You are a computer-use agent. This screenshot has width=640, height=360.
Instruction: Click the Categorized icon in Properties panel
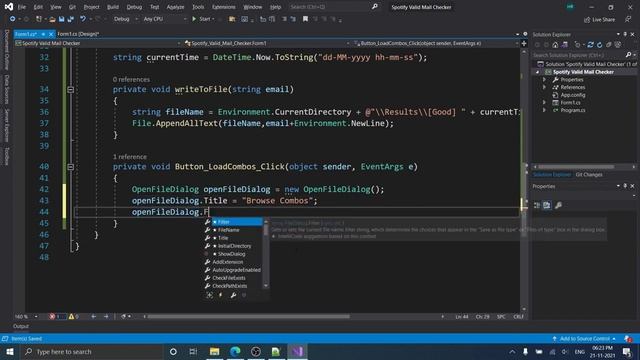pyautogui.click(x=537, y=205)
